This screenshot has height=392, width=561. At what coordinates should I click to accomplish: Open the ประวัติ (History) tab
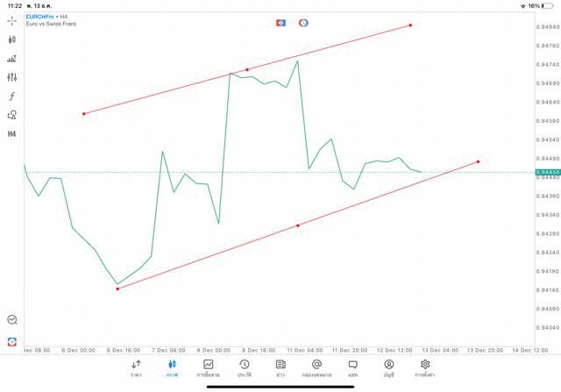click(245, 368)
